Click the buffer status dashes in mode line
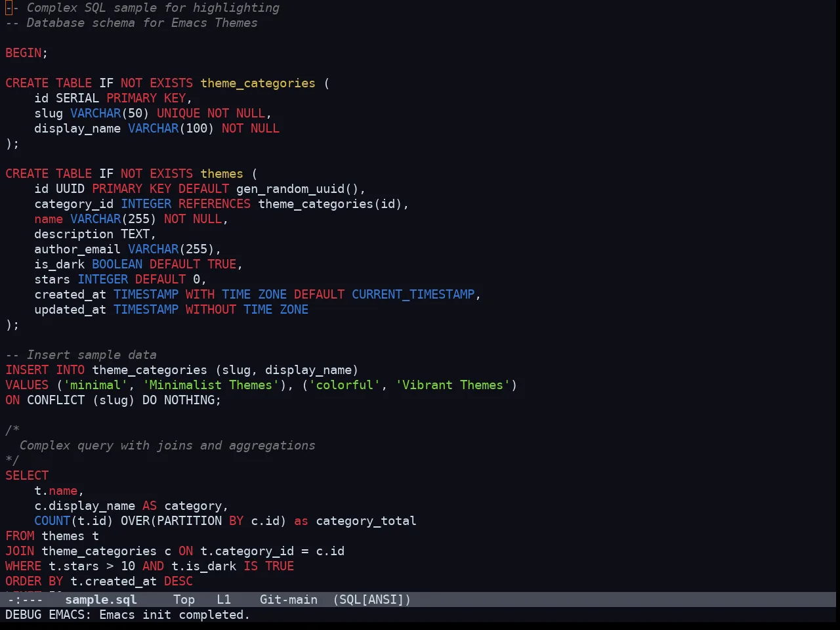Image resolution: width=840 pixels, height=630 pixels. [x=24, y=600]
